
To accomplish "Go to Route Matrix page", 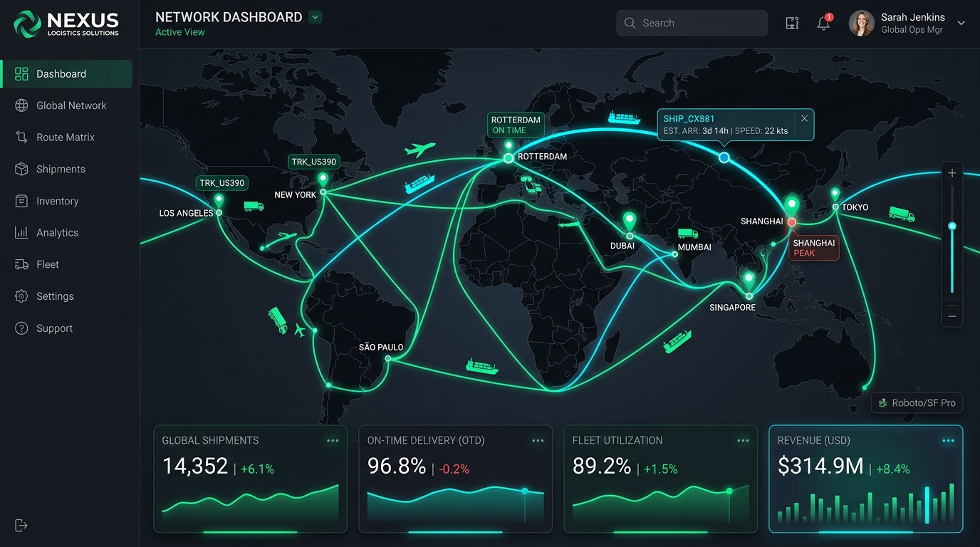I will coord(66,137).
